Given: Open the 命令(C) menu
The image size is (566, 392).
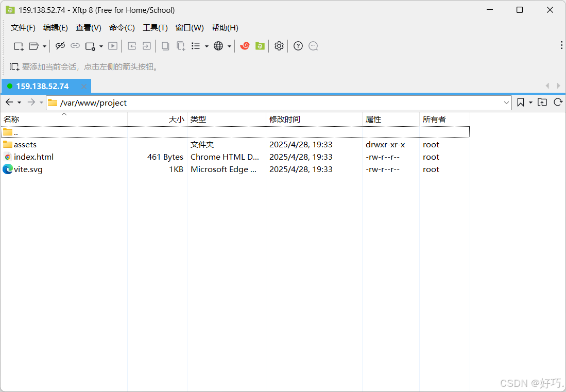Looking at the screenshot, I should 122,28.
